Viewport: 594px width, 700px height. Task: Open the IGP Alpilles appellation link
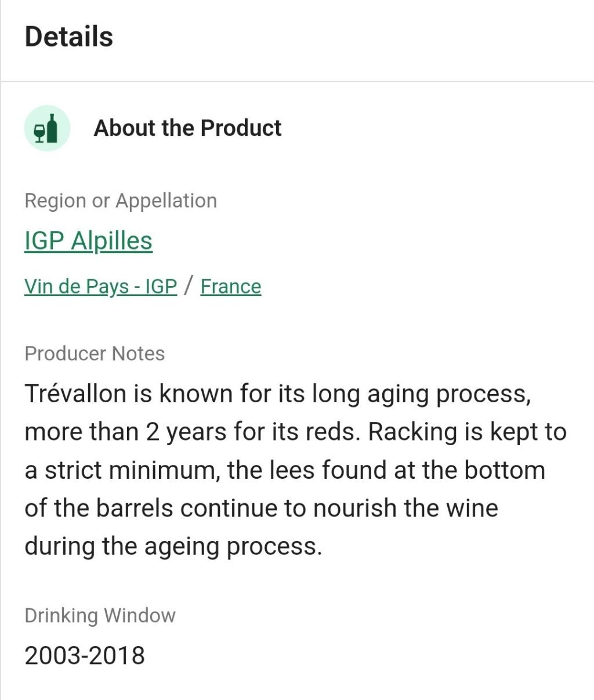tap(88, 241)
